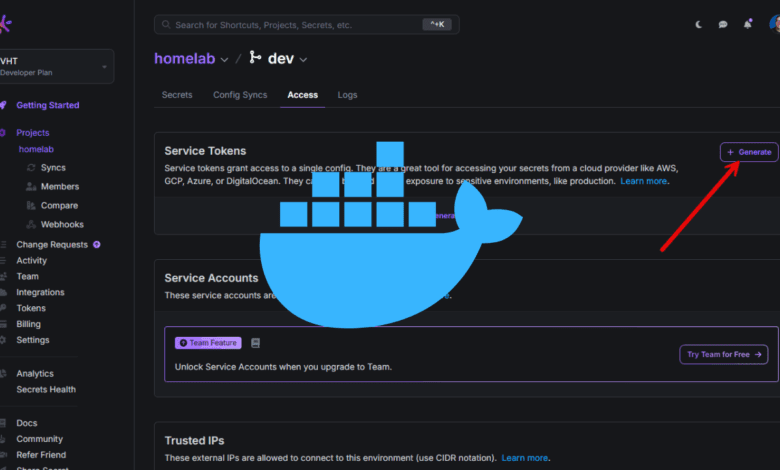Open Tokens in the sidebar
This screenshot has height=470, width=780.
[x=31, y=308]
